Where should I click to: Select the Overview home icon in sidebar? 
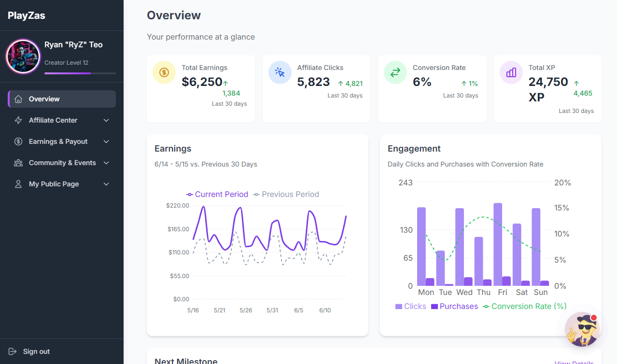18,98
